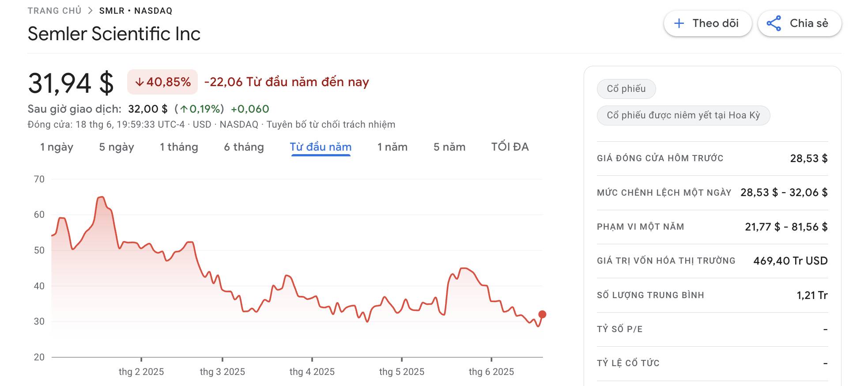Screen dimensions: 868x386
Task: Click GIÁ TRỊ VỐN HÓA THỊ TRƯỜNG label
Action: 666,261
